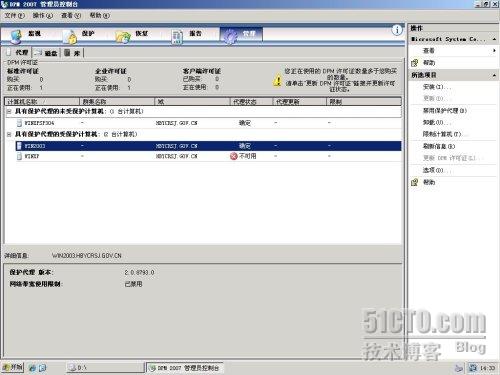Click 选项 (Options) action link
Screen dimensions: 500x375
(437, 170)
